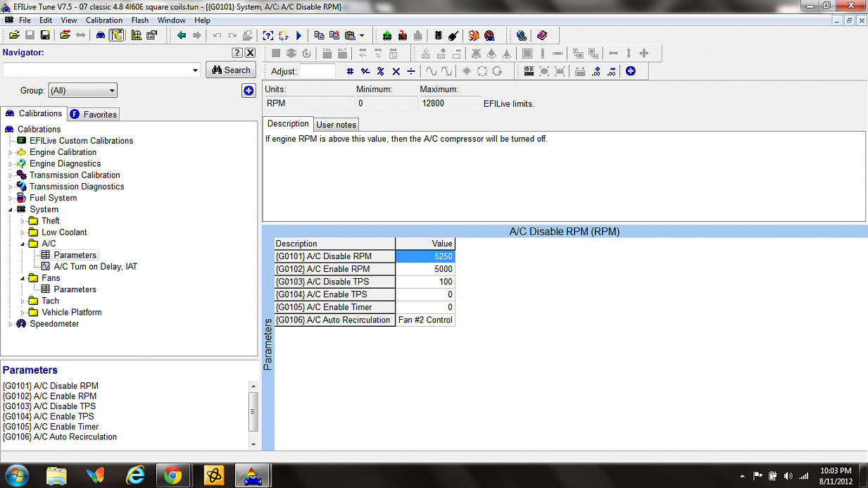Click the multiply adjust icon

396,71
